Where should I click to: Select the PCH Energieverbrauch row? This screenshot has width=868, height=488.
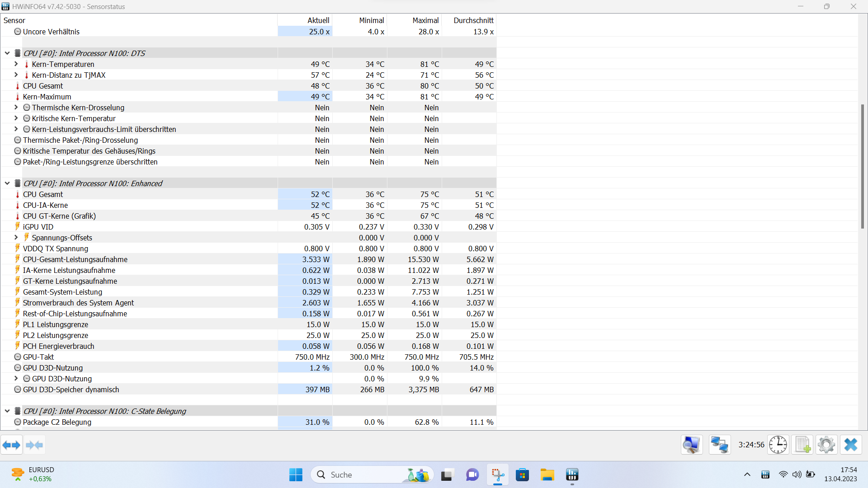[249, 346]
